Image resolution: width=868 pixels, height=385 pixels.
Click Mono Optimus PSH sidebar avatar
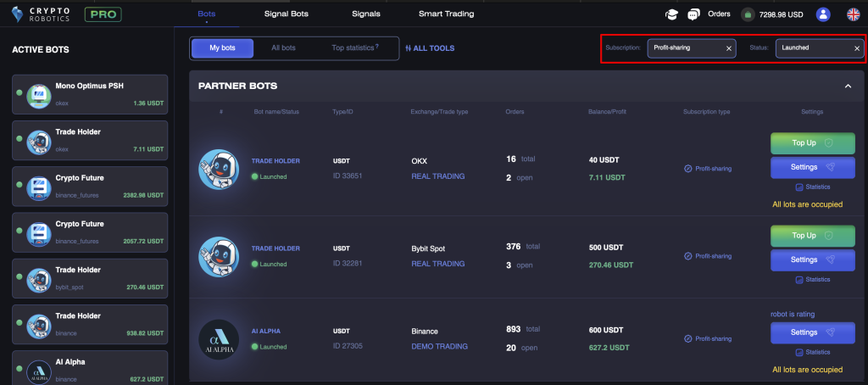point(39,97)
